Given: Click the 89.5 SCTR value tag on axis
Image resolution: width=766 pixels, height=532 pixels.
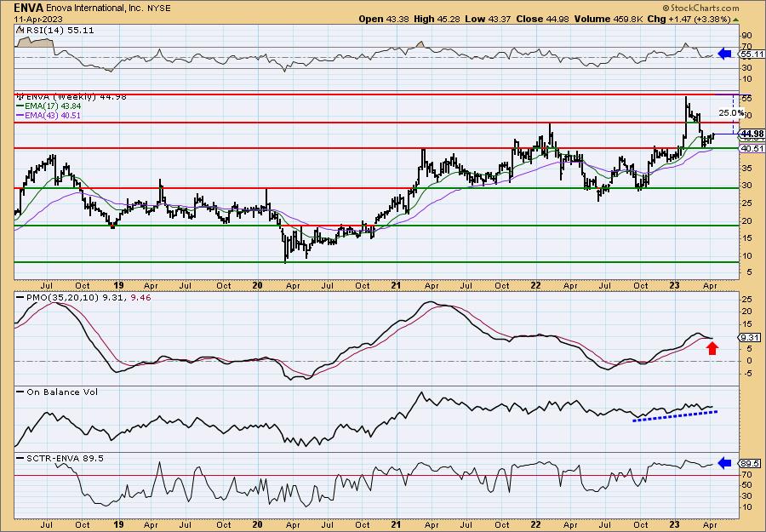Looking at the screenshot, I should (751, 463).
